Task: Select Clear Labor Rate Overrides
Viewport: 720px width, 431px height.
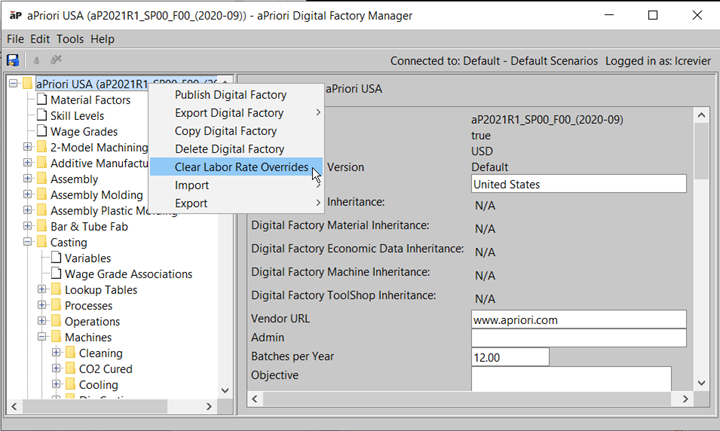Action: tap(236, 167)
